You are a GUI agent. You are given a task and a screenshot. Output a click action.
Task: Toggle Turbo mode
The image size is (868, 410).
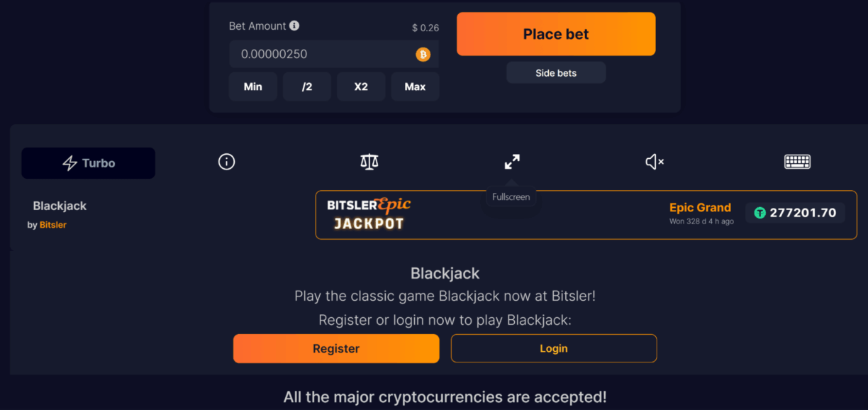pos(89,163)
